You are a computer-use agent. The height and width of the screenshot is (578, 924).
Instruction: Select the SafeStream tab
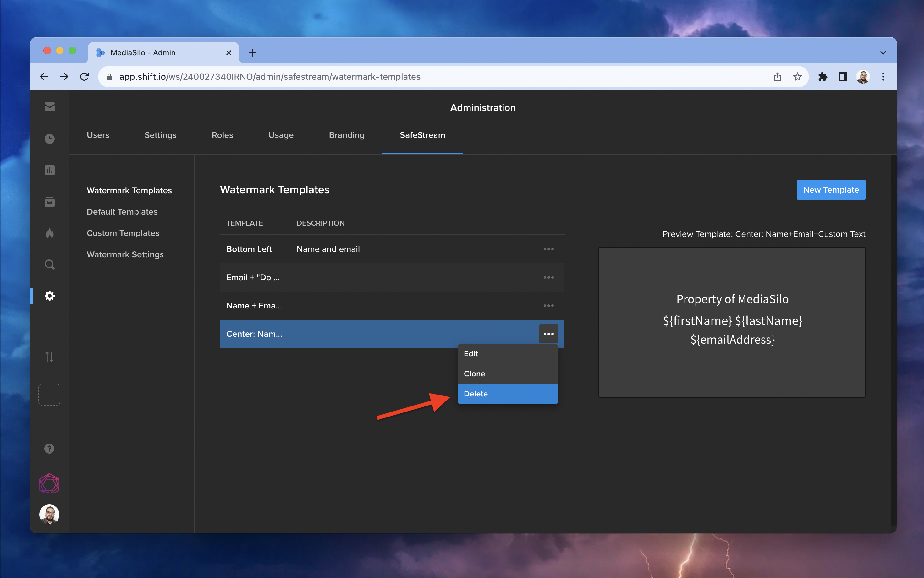coord(422,135)
